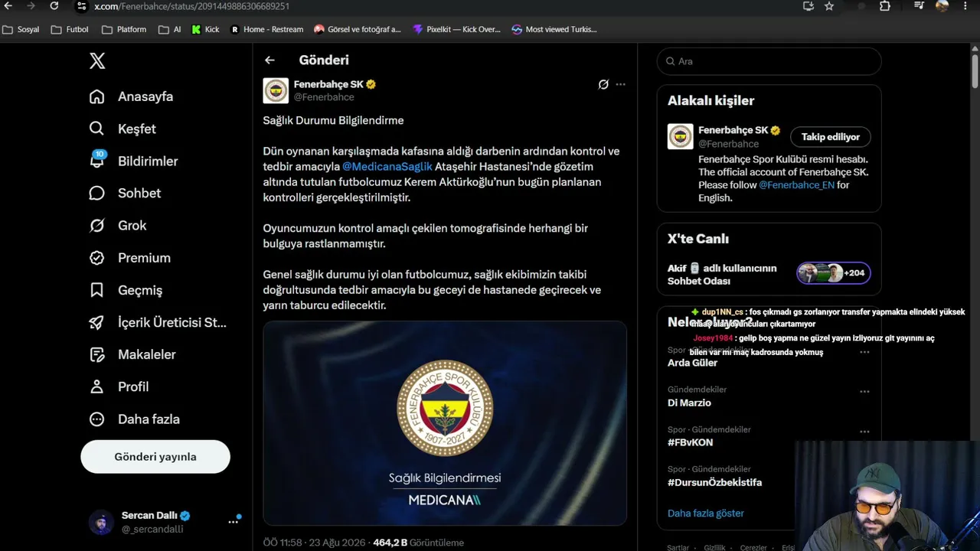Reload the page with browser refresh icon
Viewport: 980px width, 551px height.
click(x=54, y=6)
